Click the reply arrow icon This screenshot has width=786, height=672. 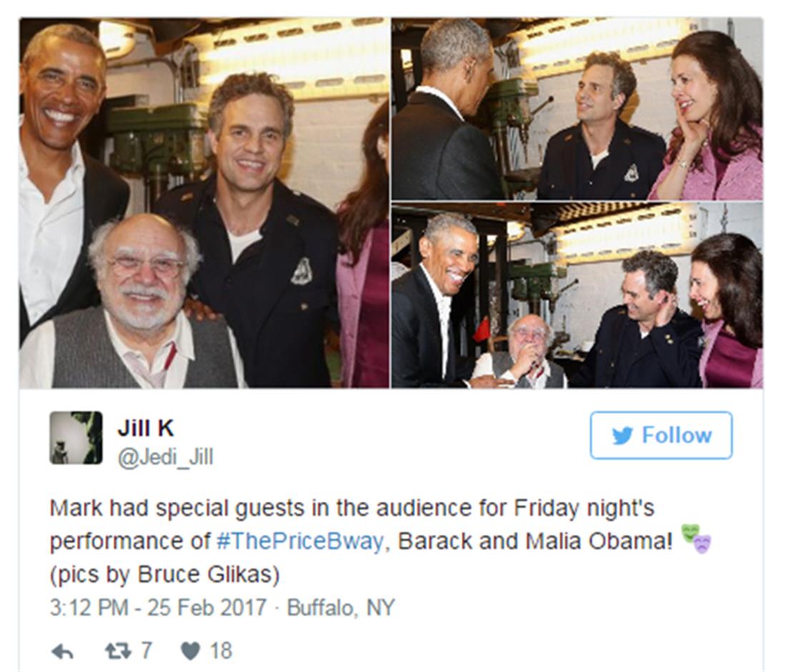pyautogui.click(x=63, y=651)
